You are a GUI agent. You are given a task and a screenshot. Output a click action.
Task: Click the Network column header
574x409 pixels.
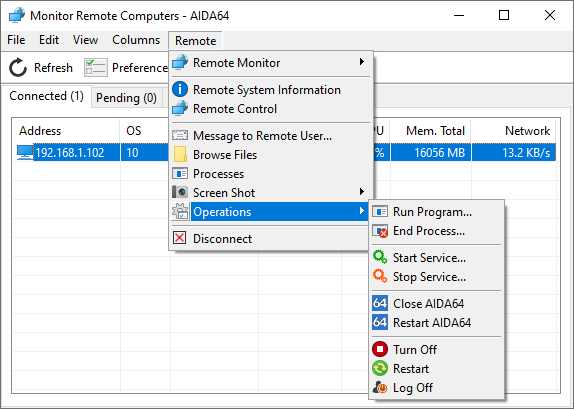[514, 131]
